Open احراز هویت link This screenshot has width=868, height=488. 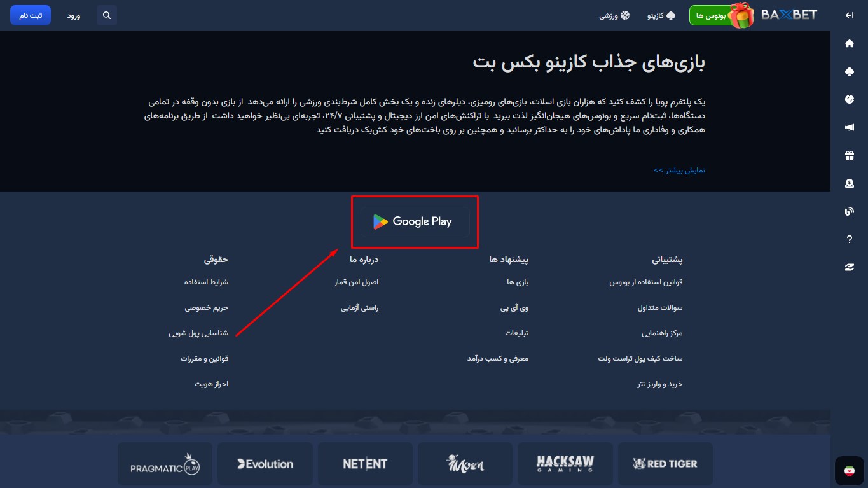(211, 384)
